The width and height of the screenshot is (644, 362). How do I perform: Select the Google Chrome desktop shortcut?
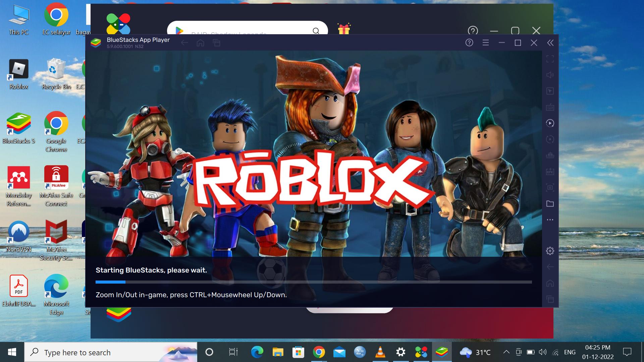tap(56, 132)
